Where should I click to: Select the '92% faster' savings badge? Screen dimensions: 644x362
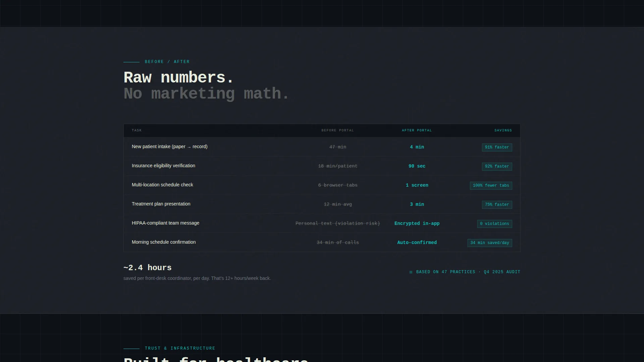(497, 167)
